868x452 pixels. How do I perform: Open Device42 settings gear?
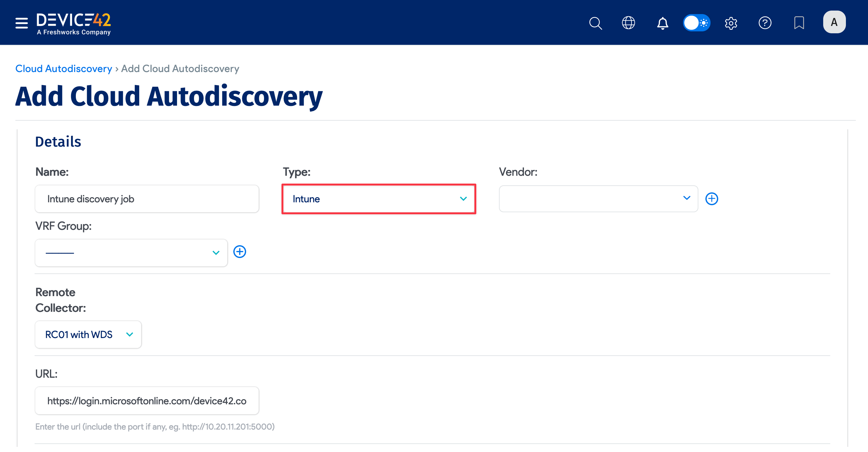731,23
